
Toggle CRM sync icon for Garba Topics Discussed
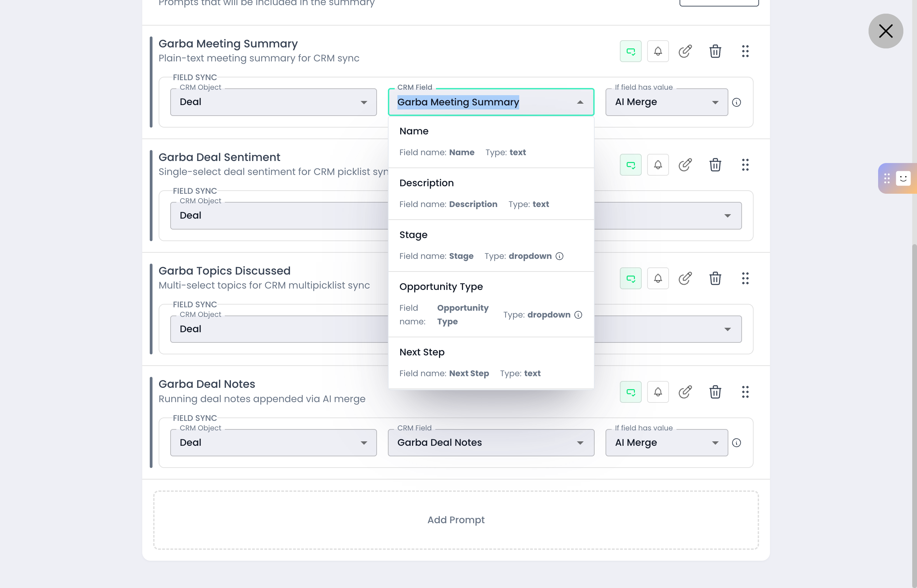point(630,278)
